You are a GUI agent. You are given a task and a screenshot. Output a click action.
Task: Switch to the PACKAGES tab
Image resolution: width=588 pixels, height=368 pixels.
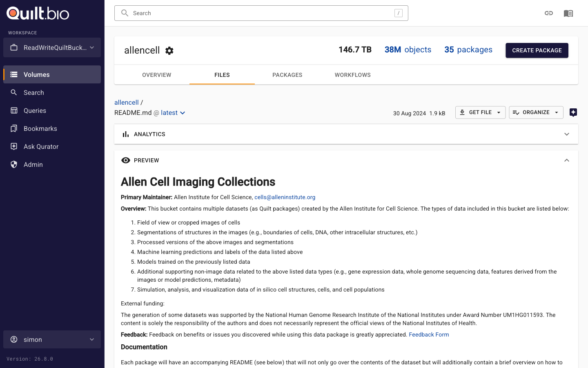click(287, 75)
